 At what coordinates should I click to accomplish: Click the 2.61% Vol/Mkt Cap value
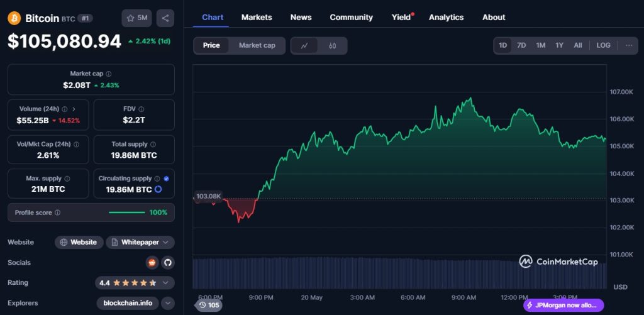click(48, 156)
